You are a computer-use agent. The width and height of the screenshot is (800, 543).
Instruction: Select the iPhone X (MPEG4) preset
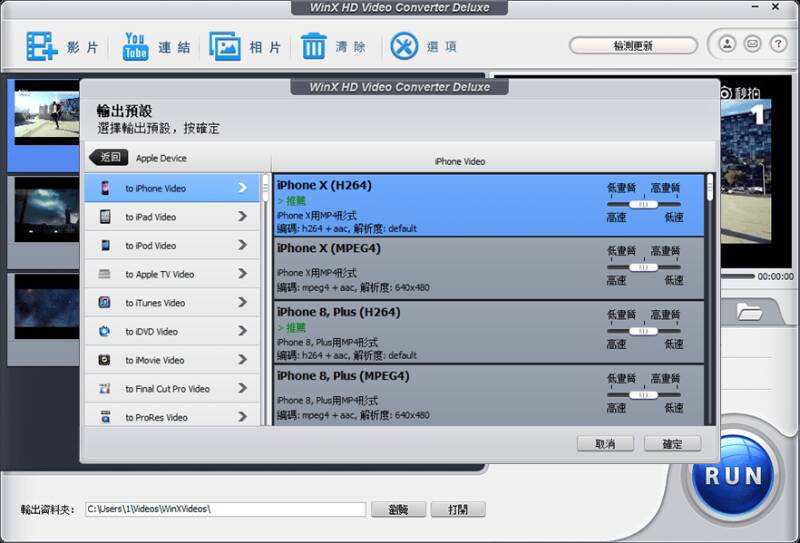pos(489,268)
